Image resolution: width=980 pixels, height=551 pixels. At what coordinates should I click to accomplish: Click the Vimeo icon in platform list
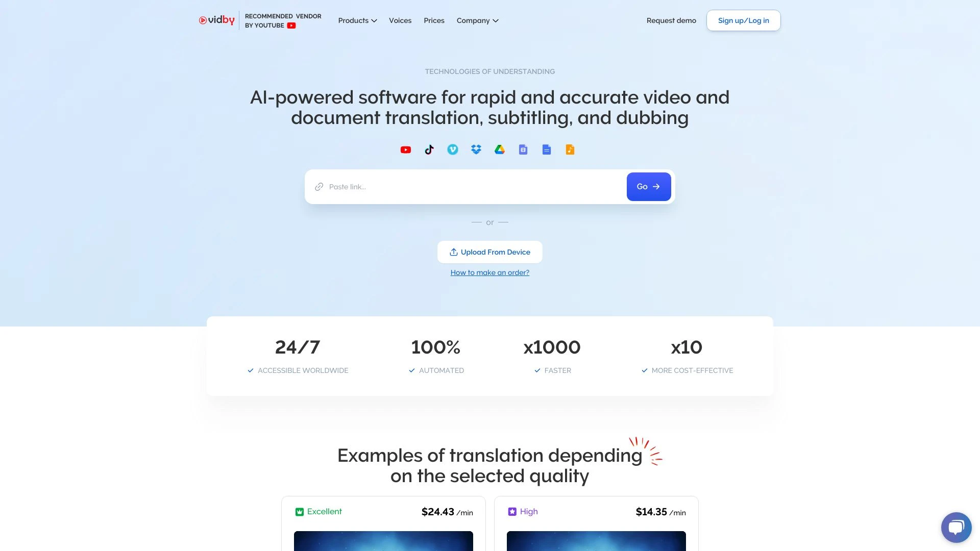click(x=452, y=149)
